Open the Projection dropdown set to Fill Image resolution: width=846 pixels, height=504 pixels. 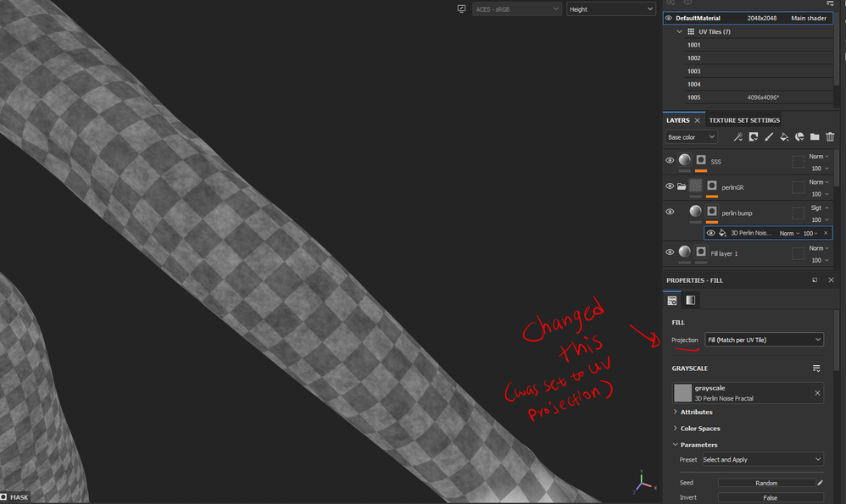(764, 340)
